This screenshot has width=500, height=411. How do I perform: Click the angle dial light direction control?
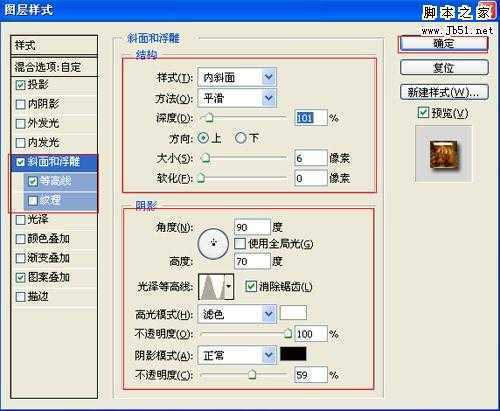coord(213,244)
